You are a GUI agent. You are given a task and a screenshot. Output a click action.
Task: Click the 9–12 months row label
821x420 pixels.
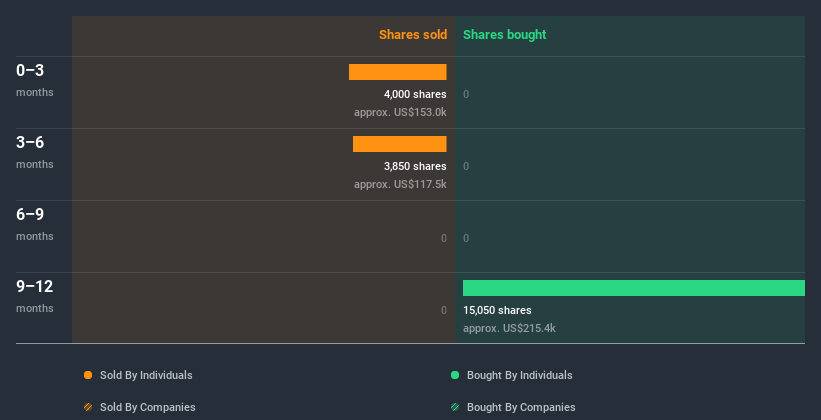point(35,296)
